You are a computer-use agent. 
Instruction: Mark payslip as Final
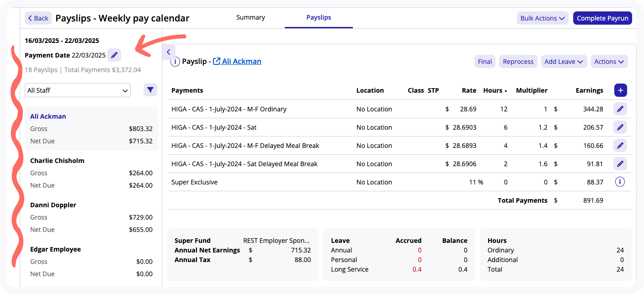[485, 62]
